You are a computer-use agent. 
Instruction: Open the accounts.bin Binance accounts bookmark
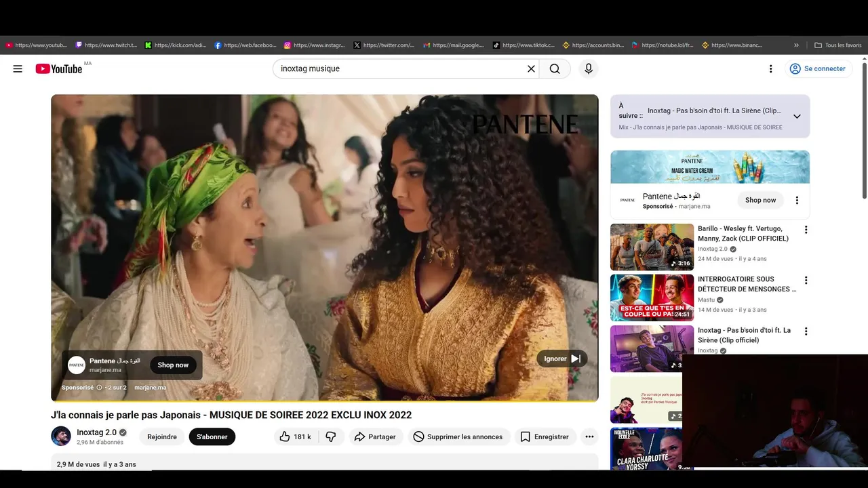click(593, 45)
